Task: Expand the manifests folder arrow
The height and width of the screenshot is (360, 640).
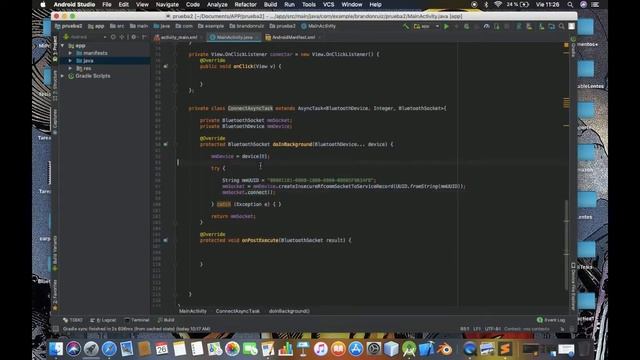Action: (x=70, y=53)
